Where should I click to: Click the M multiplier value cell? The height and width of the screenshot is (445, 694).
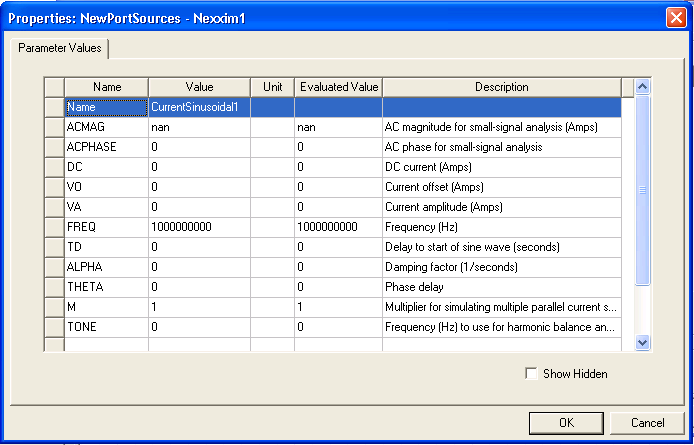pyautogui.click(x=198, y=307)
